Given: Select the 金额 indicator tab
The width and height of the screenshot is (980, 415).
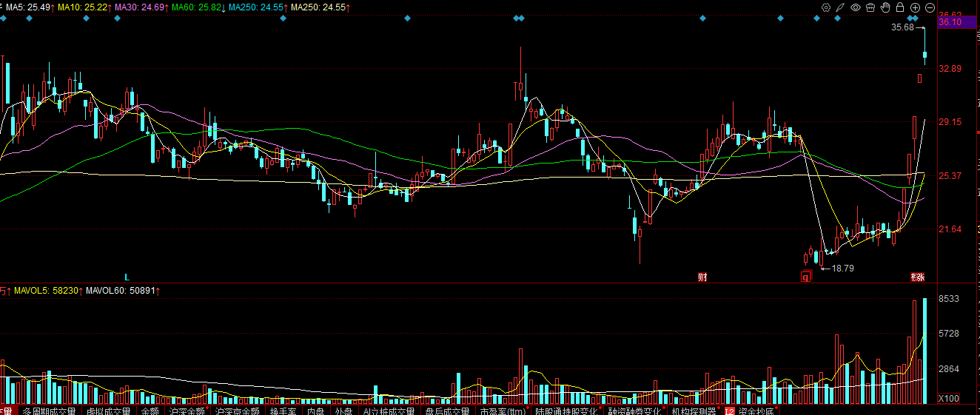Looking at the screenshot, I should [150, 411].
